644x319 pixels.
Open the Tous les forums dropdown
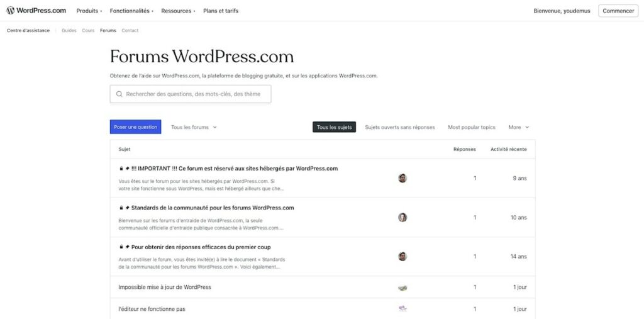[x=194, y=128]
